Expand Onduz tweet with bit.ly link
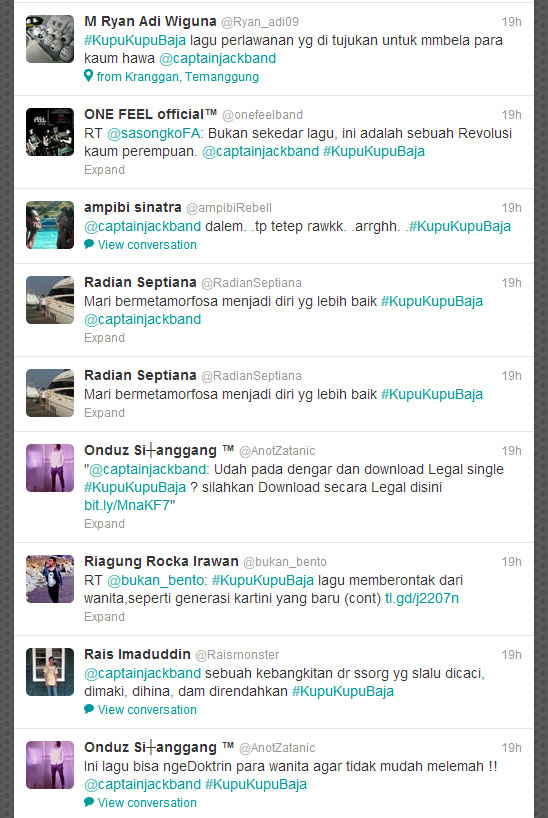 pyautogui.click(x=104, y=524)
